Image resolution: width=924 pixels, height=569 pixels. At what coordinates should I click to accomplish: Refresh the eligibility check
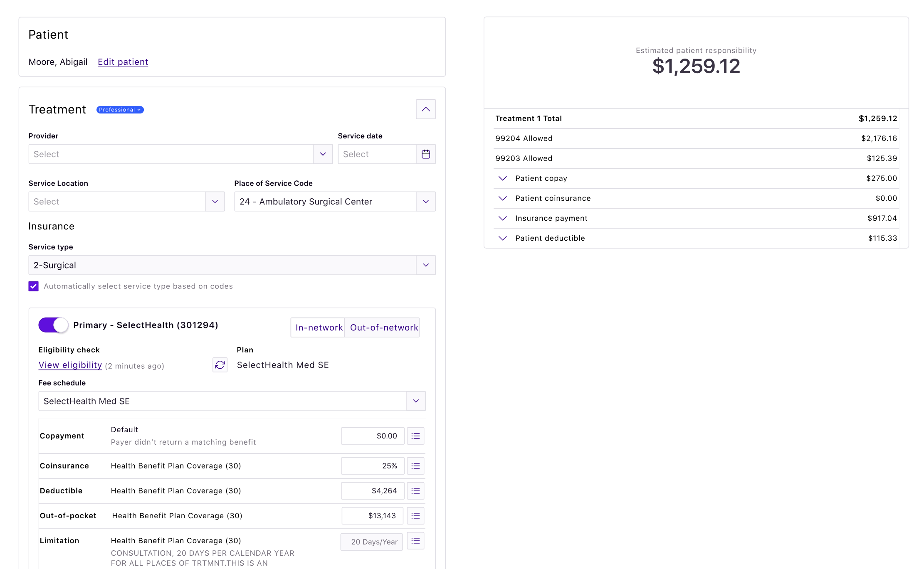(x=220, y=365)
